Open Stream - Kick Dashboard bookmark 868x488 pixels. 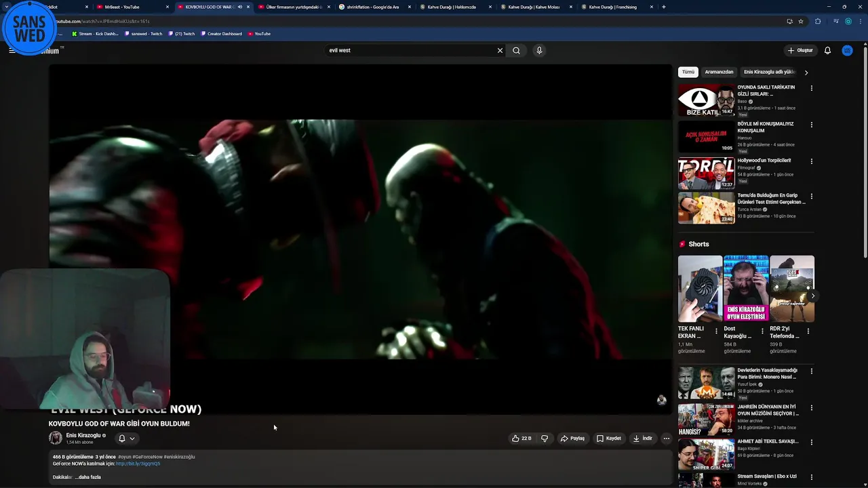coord(95,34)
